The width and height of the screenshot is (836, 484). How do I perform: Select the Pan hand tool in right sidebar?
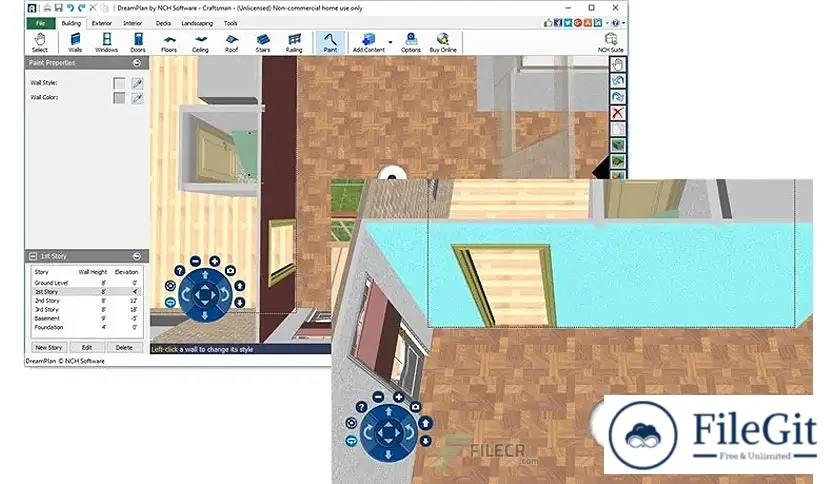click(617, 64)
